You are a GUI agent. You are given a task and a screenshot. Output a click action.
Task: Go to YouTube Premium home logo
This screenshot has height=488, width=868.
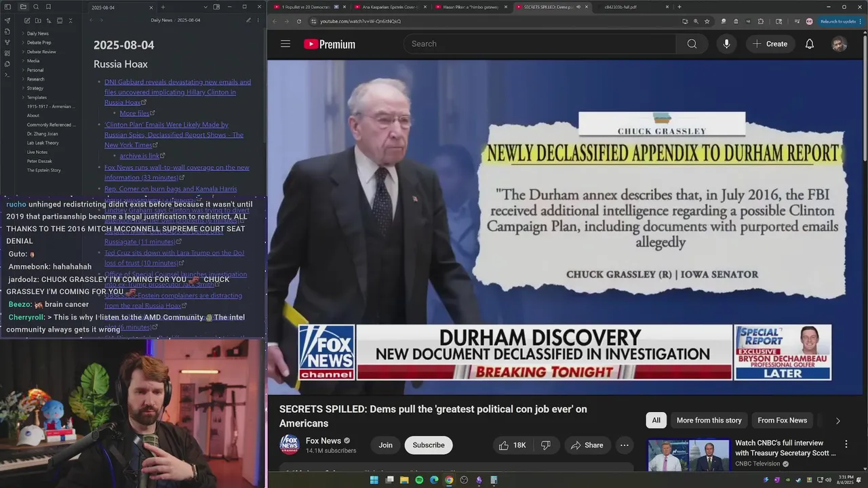(330, 44)
